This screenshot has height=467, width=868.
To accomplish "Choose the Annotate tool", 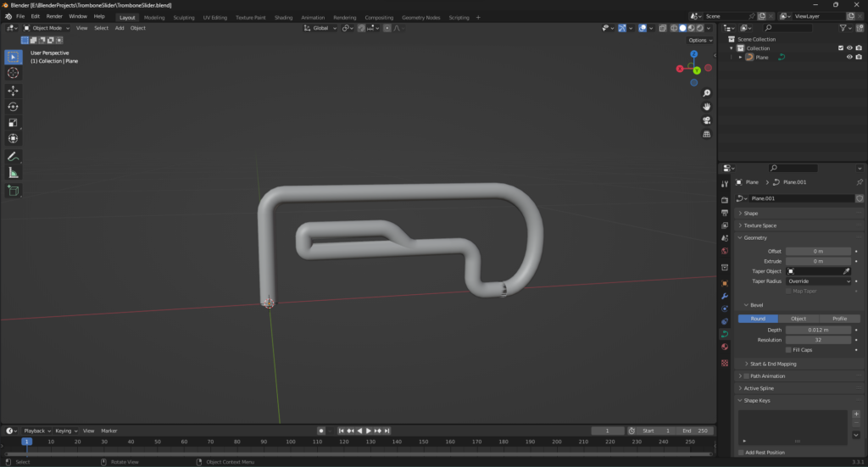I will tap(14, 157).
